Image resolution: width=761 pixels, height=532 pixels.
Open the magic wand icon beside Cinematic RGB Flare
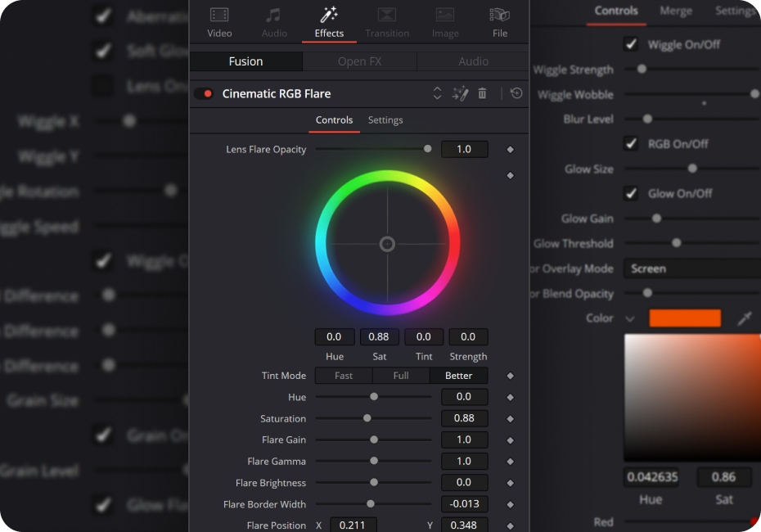coord(460,93)
